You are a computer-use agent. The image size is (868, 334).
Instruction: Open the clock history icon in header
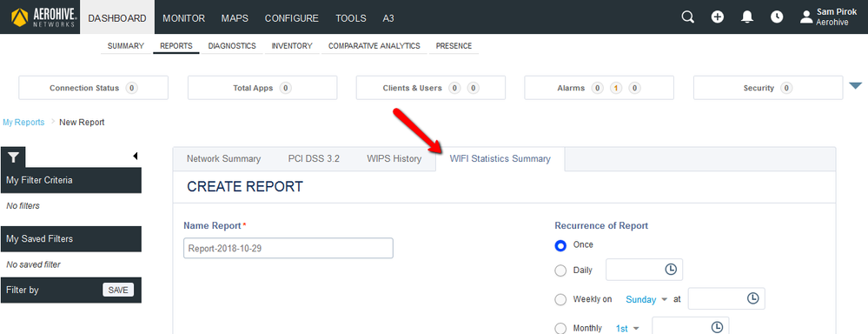(x=778, y=17)
